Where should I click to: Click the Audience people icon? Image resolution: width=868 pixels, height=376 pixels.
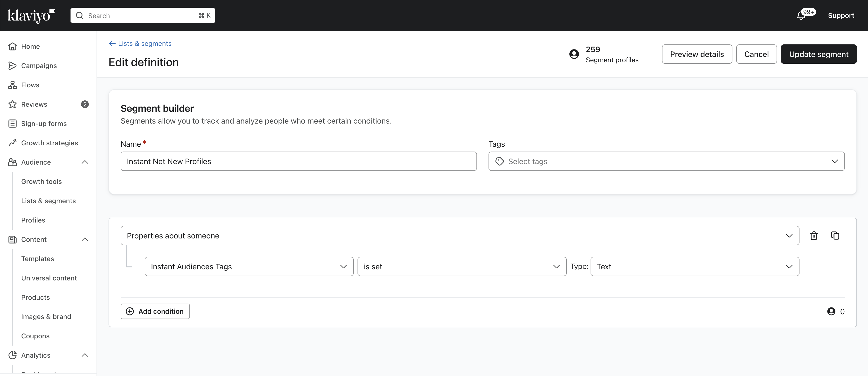(x=13, y=162)
